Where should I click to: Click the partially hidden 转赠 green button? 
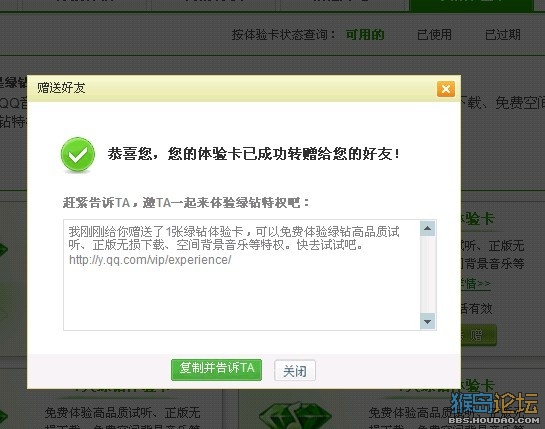click(x=479, y=335)
